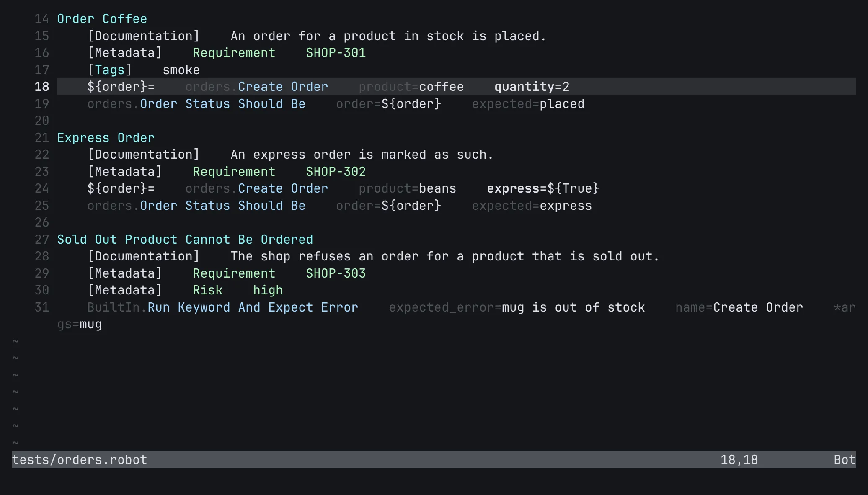This screenshot has height=495, width=868.
Task: Click '${order}=' assignment on line 24
Action: pos(121,188)
